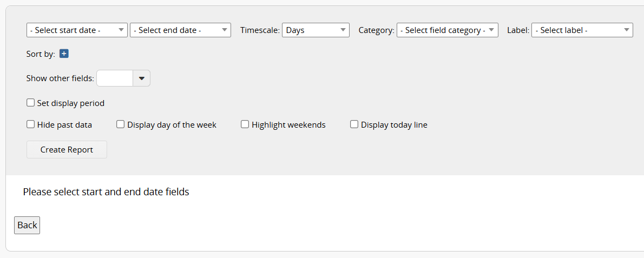Add a sort field with plus icon
The height and width of the screenshot is (258, 644).
coord(64,54)
